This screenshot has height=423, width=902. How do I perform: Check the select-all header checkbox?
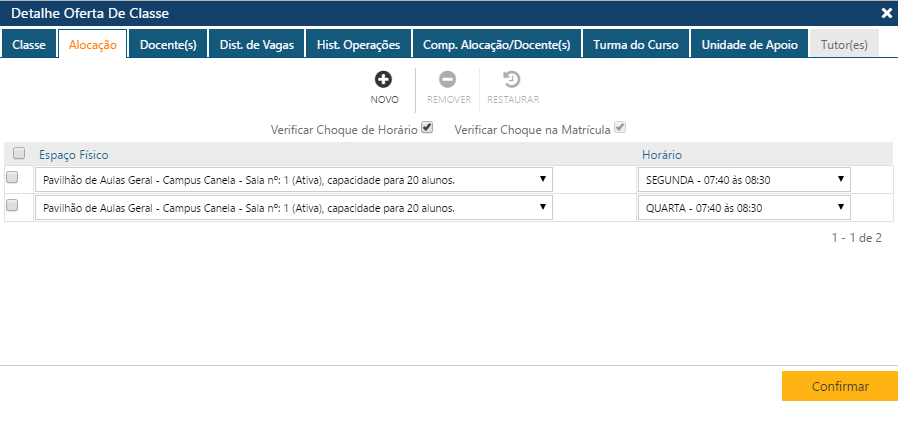[x=19, y=153]
